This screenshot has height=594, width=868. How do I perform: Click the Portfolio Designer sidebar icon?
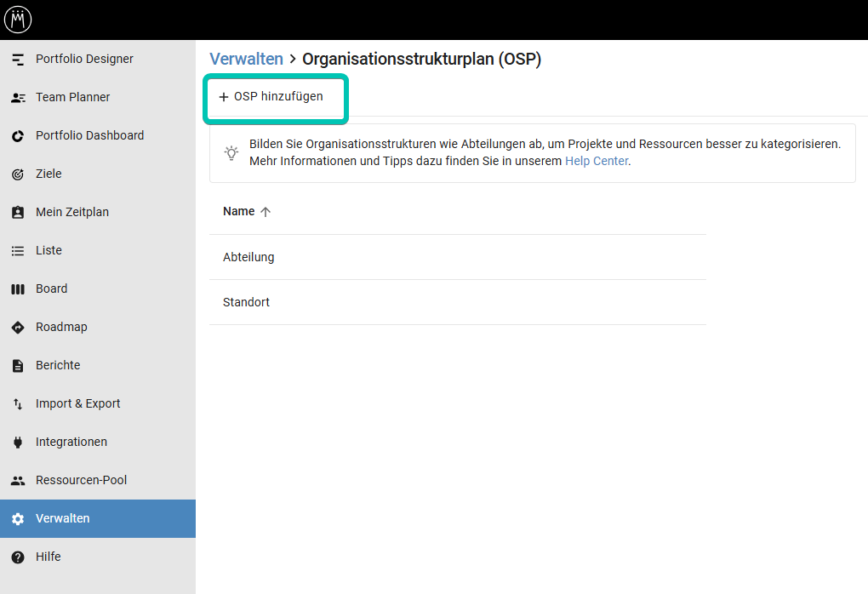coord(18,60)
